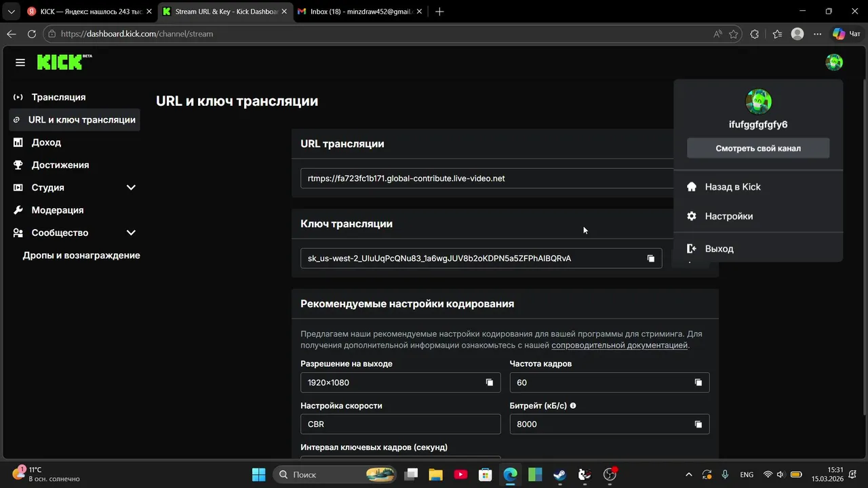Open task view from taskbar
This screenshot has width=868, height=488.
point(411,474)
